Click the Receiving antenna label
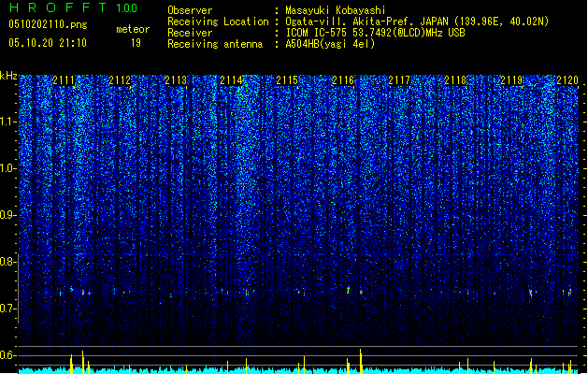588x374 pixels. click(215, 44)
